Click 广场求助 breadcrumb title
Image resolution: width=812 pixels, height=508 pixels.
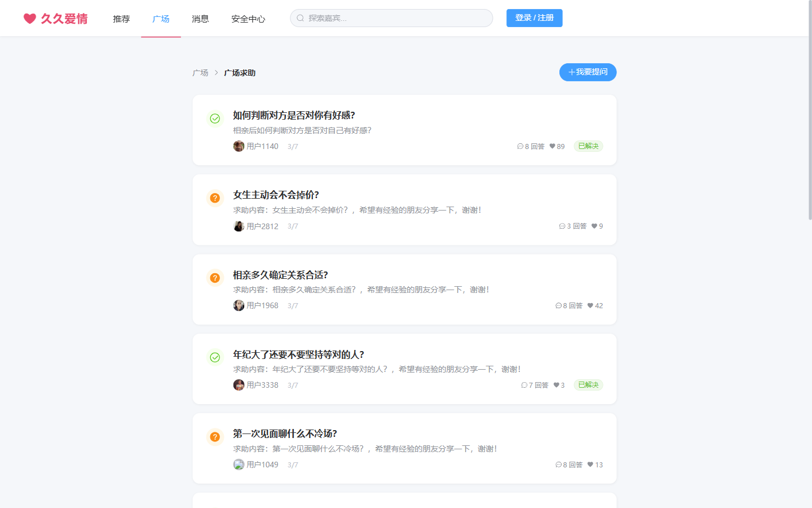click(240, 73)
